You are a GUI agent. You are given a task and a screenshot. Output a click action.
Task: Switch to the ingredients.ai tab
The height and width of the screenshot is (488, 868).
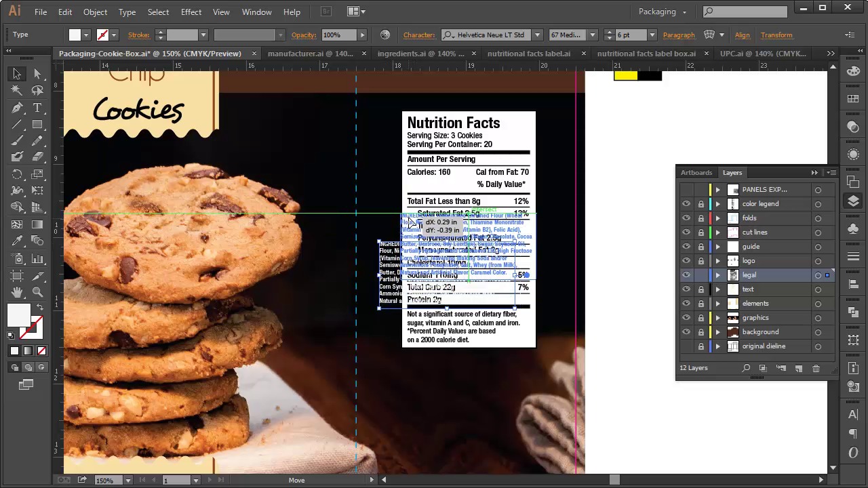click(x=420, y=54)
